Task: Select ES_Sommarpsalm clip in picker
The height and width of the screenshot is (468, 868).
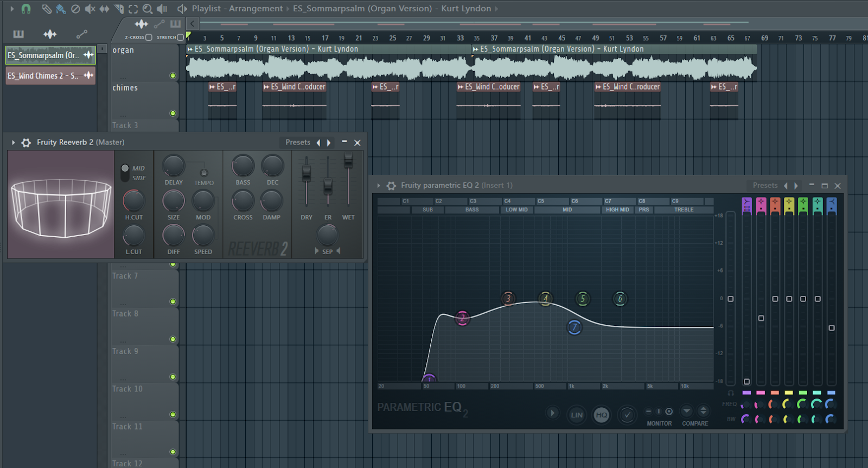Action: [x=50, y=55]
